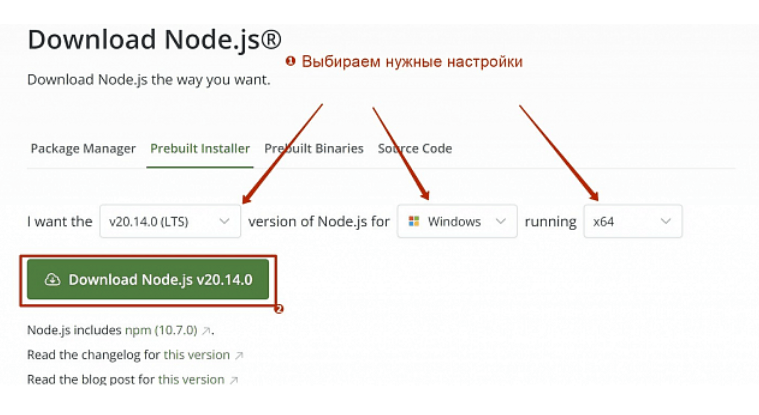Open the changelog "this version" link
The image size is (759, 415).
[196, 355]
